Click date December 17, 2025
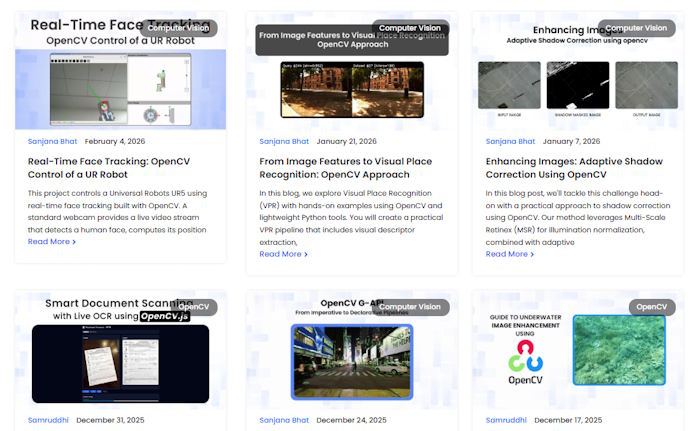The width and height of the screenshot is (700, 431). (568, 420)
